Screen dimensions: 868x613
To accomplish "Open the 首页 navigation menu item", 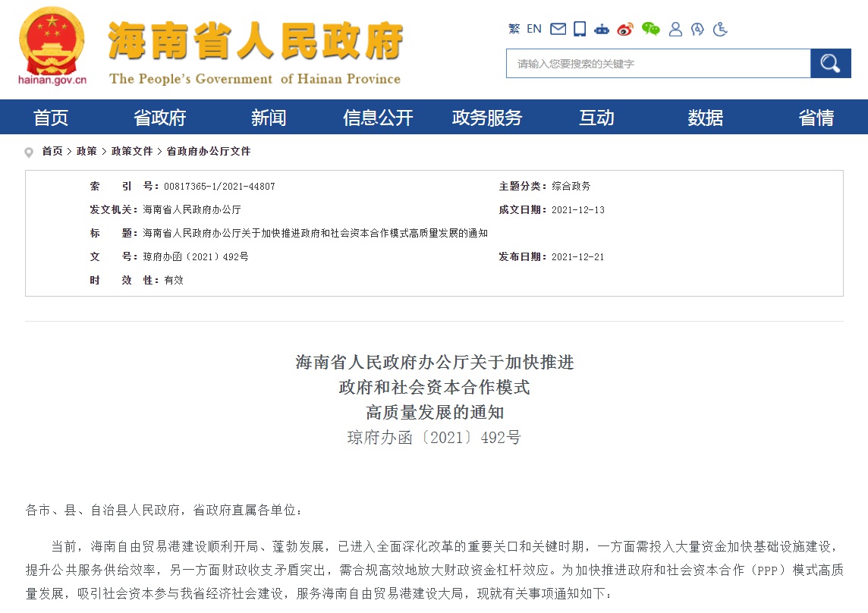I will [51, 118].
